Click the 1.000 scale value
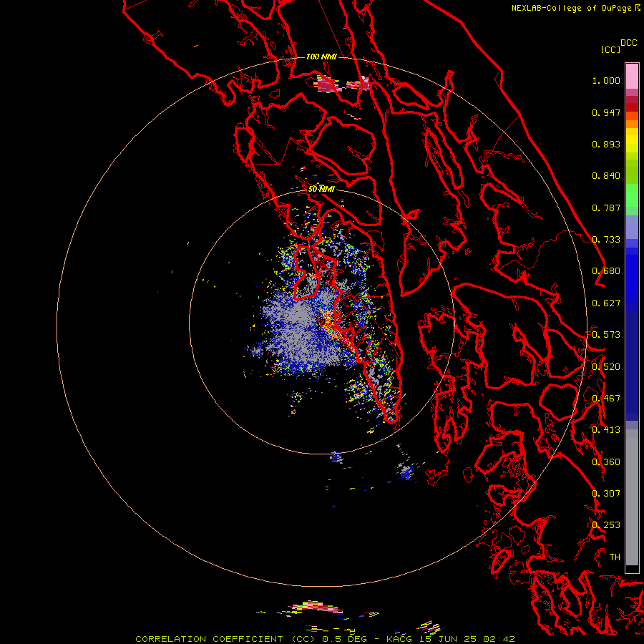Viewport: 644px width, 644px height. pos(606,80)
